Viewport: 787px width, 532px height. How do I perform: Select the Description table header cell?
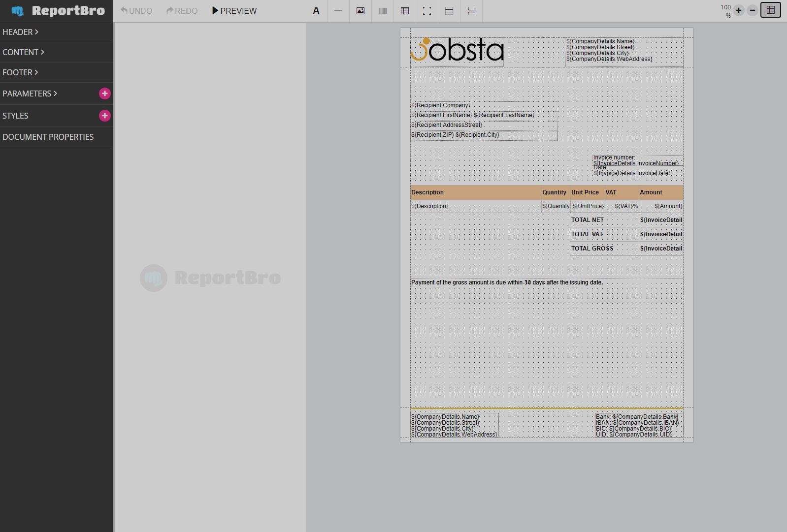point(476,192)
